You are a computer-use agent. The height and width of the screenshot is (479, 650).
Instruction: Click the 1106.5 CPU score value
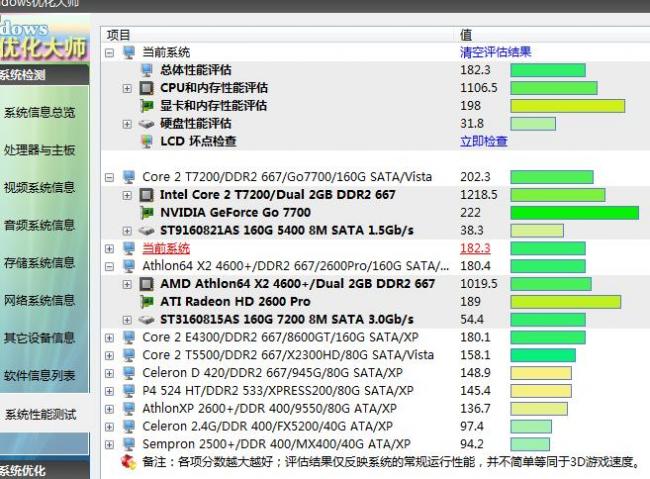(479, 88)
